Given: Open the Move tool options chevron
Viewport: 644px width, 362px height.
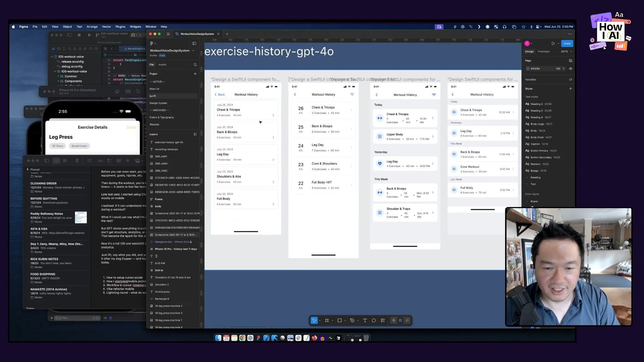Looking at the screenshot, I should pyautogui.click(x=320, y=321).
